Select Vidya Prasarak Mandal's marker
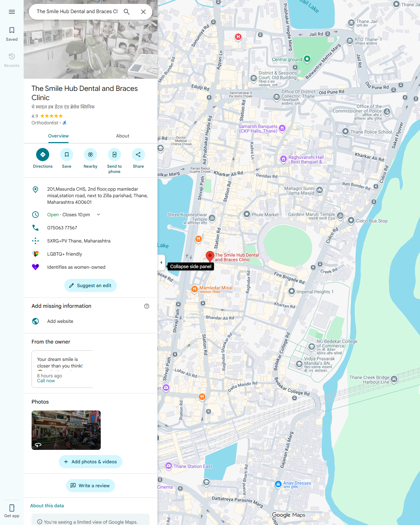The width and height of the screenshot is (420, 525). pyautogui.click(x=299, y=364)
